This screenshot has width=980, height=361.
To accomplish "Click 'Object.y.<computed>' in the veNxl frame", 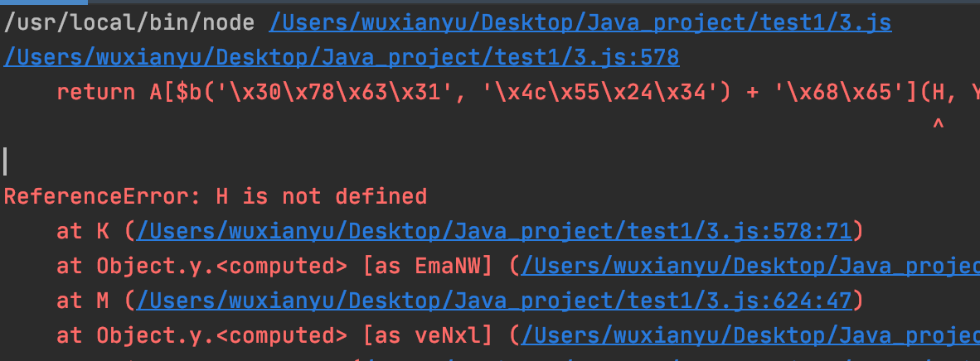I will [x=222, y=337].
